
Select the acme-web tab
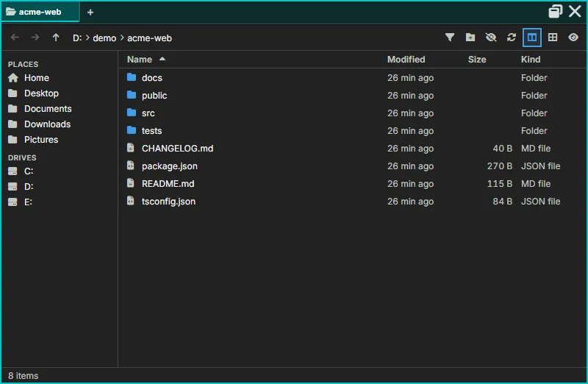(x=40, y=12)
